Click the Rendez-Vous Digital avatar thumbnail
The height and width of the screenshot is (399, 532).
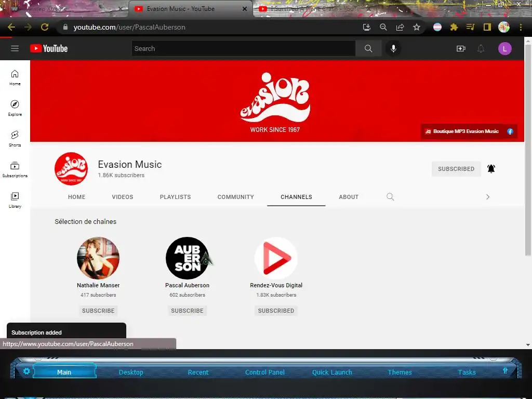[x=276, y=258]
